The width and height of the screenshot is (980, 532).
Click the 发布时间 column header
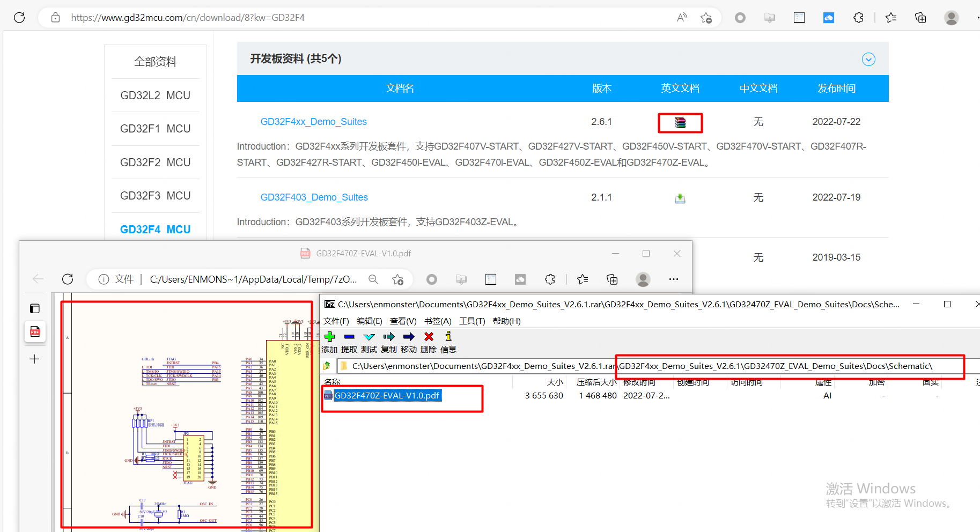[836, 88]
